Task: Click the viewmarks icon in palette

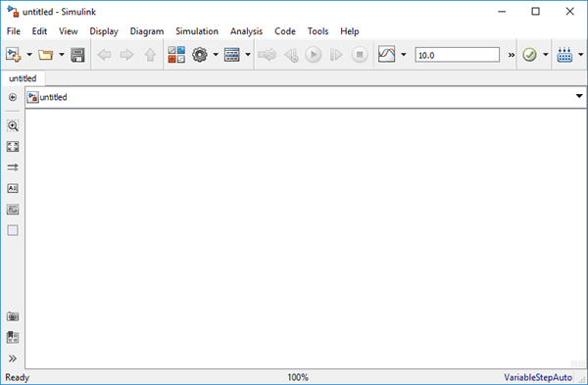Action: [x=13, y=337]
